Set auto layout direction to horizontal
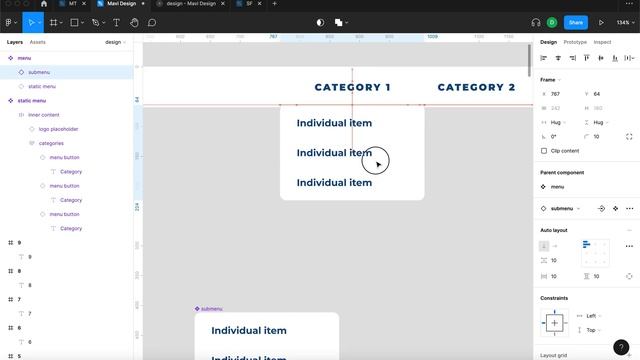The height and width of the screenshot is (360, 640). 555,246
